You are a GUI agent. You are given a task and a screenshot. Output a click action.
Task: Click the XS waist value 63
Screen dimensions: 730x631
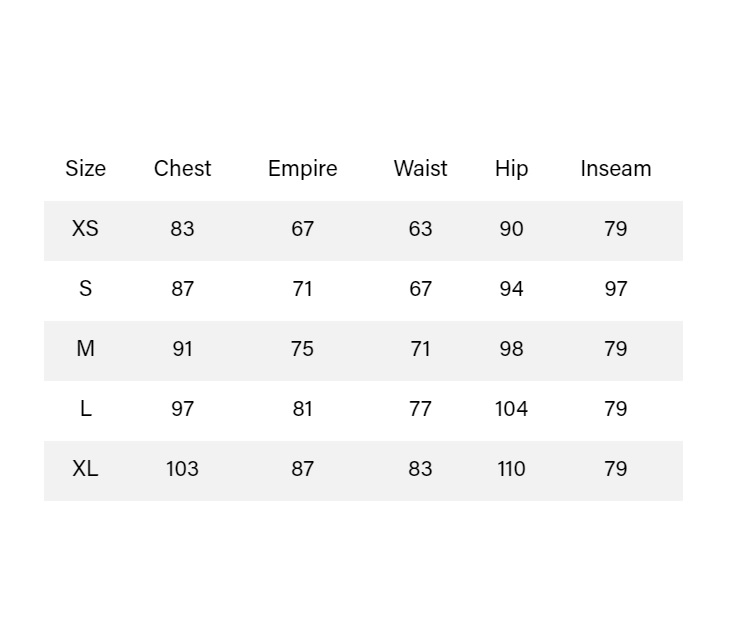[420, 229]
